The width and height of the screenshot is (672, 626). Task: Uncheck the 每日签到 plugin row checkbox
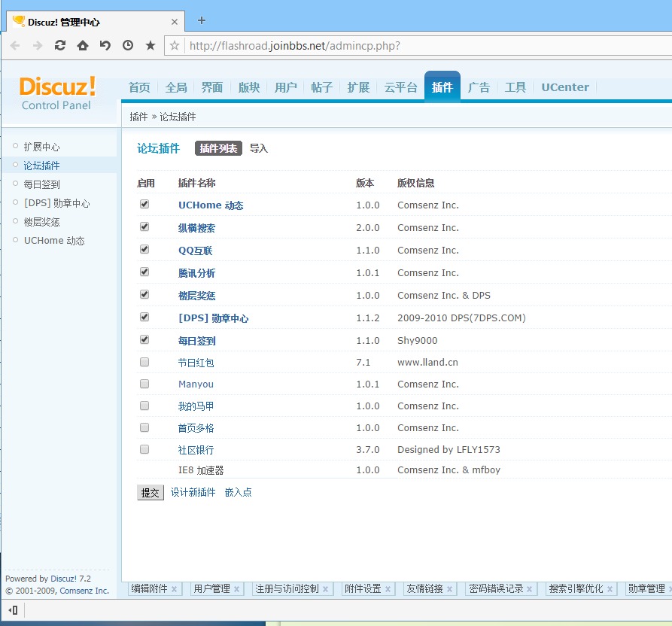pos(144,340)
